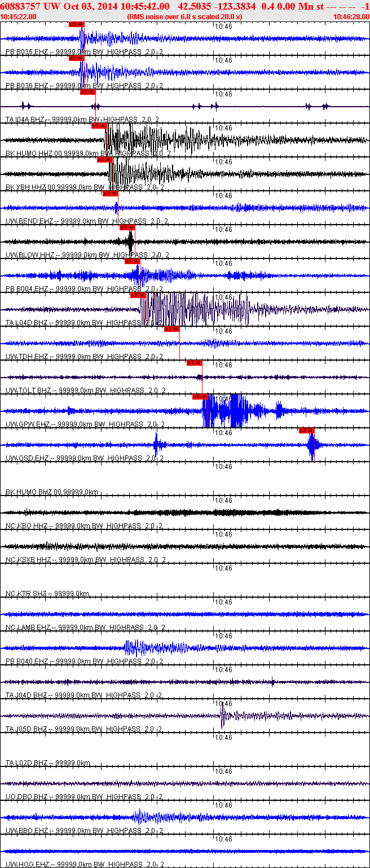Click the large-amplitude TA L04D waveform burst
The width and height of the screenshot is (370, 868).
(195, 309)
